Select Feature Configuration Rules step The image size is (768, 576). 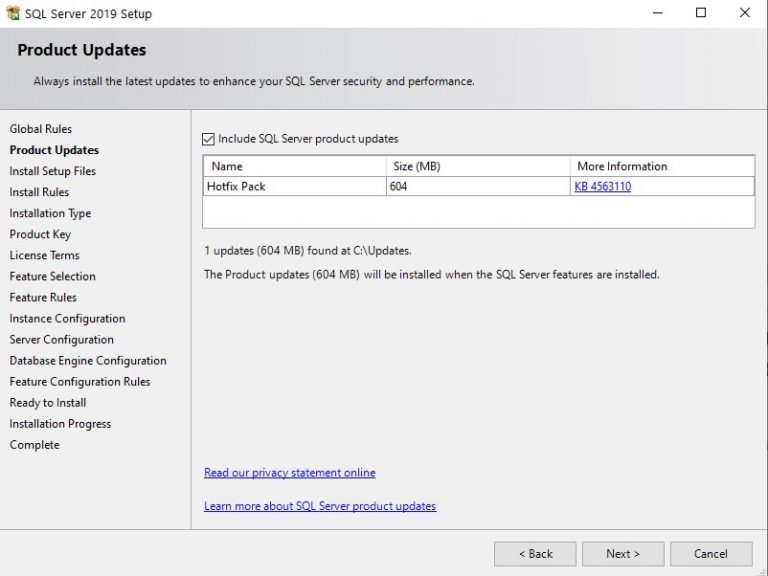(80, 382)
